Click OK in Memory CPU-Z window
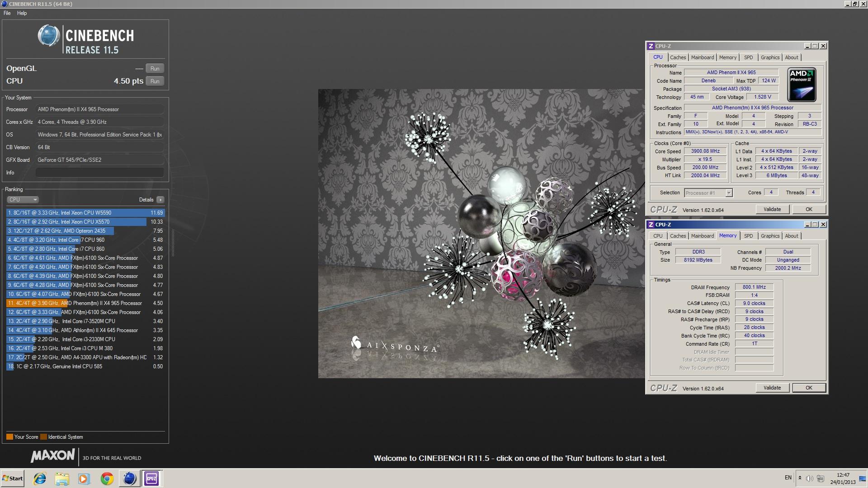The height and width of the screenshot is (488, 868). point(809,388)
